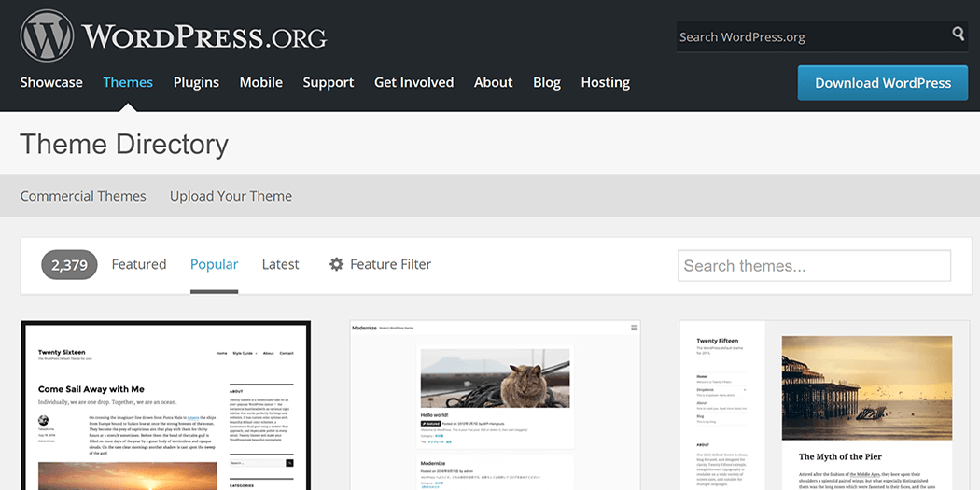This screenshot has width=980, height=490.
Task: Open the Showcase menu item
Action: 51,82
